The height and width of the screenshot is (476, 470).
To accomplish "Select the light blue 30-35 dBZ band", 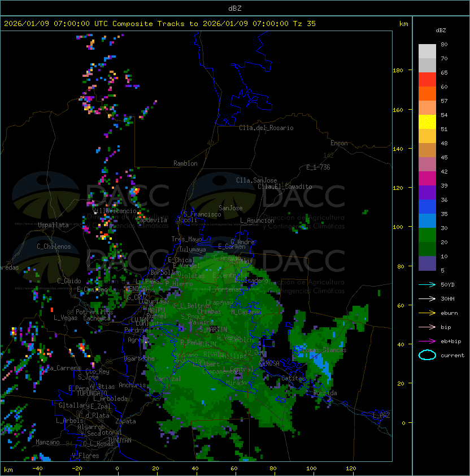I will (427, 221).
